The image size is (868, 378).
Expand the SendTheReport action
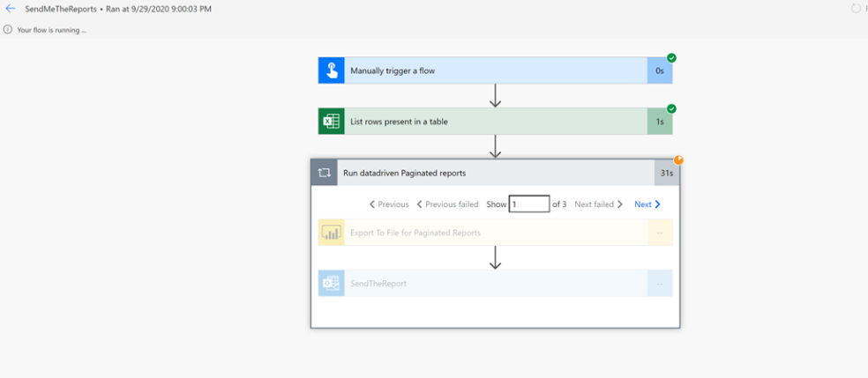click(496, 284)
